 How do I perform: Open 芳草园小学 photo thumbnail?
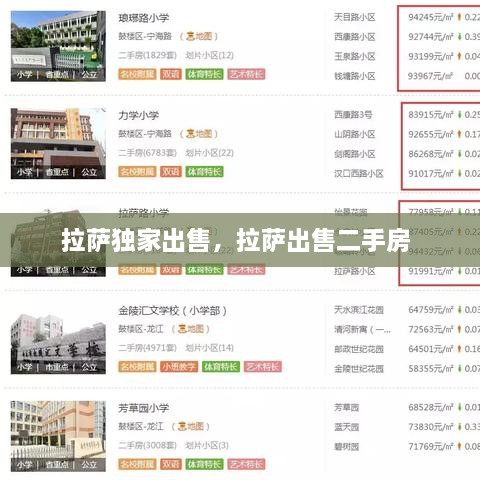58,436
